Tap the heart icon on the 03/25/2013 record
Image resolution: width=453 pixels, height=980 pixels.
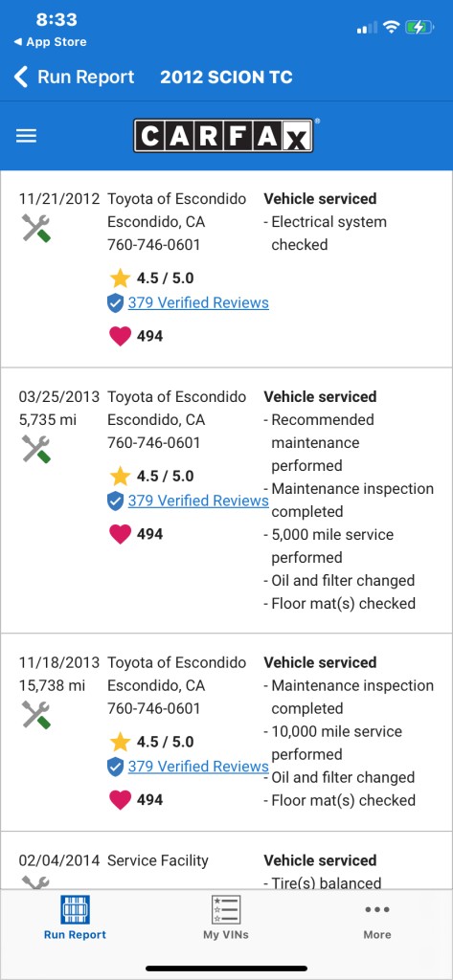(120, 534)
